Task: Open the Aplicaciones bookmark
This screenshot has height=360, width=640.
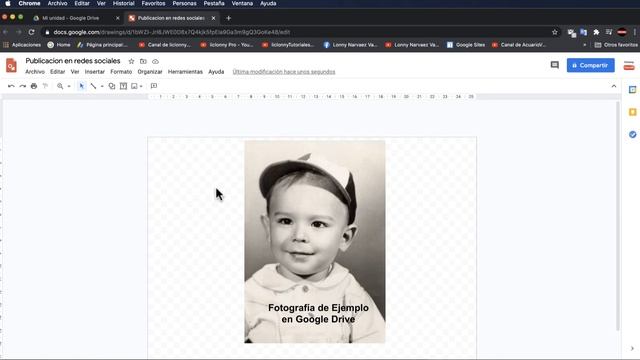Action: [22, 45]
